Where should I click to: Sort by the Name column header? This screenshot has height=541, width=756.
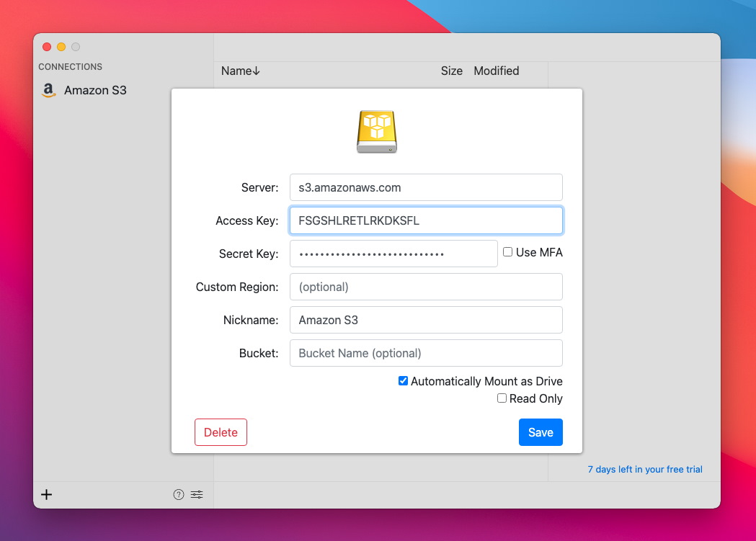241,71
